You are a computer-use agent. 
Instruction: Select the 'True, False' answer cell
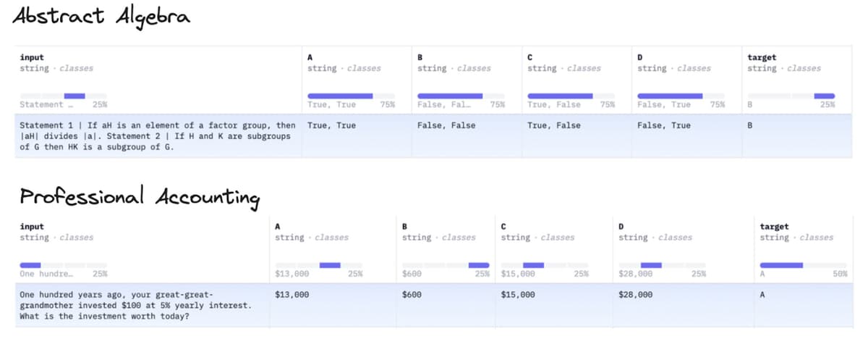[576, 136]
